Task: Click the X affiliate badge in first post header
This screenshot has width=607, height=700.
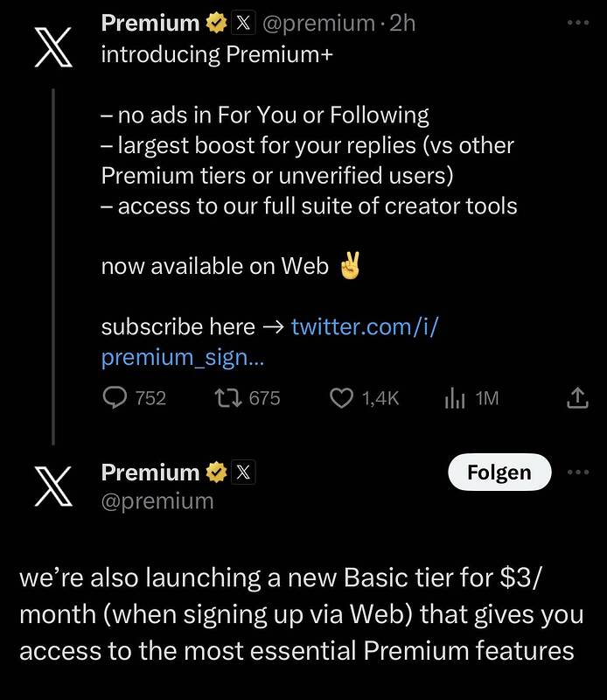Action: 243,24
